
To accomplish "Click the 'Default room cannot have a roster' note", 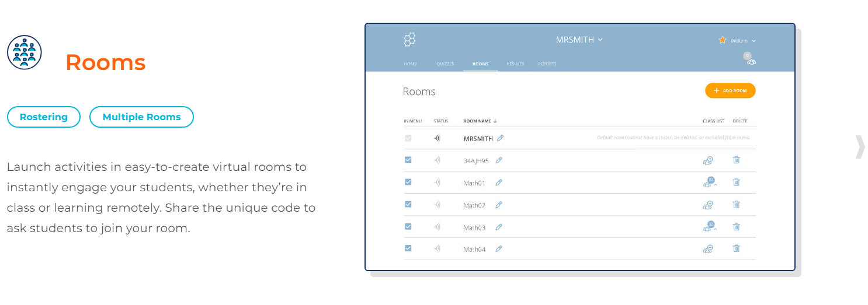I will click(x=673, y=138).
